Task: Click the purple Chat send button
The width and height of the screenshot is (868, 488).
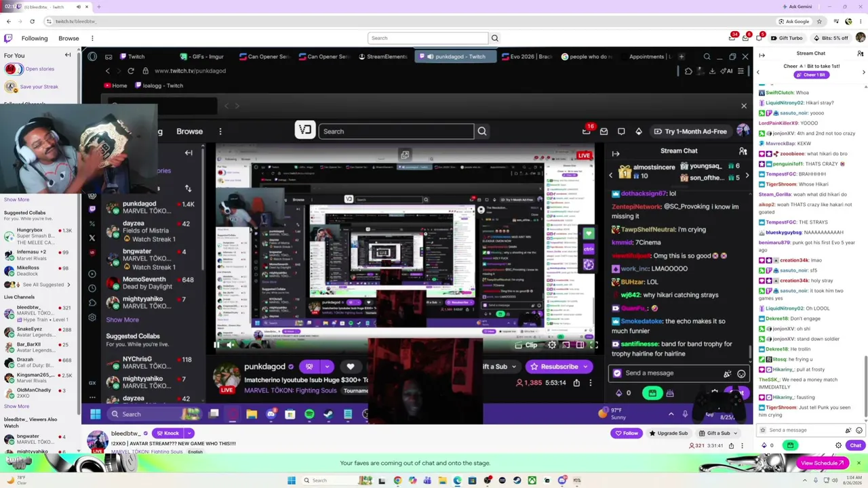Action: (x=855, y=445)
